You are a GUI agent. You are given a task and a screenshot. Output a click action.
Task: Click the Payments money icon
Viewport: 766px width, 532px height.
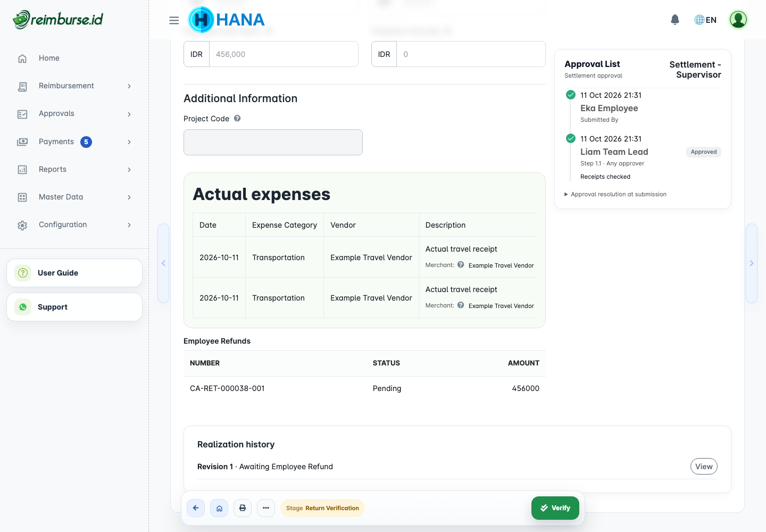(22, 142)
